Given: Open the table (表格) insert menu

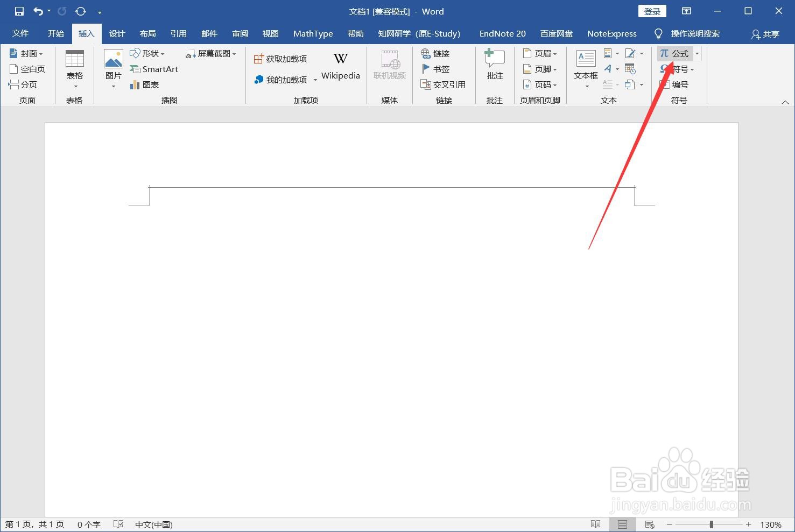Looking at the screenshot, I should tap(74, 70).
